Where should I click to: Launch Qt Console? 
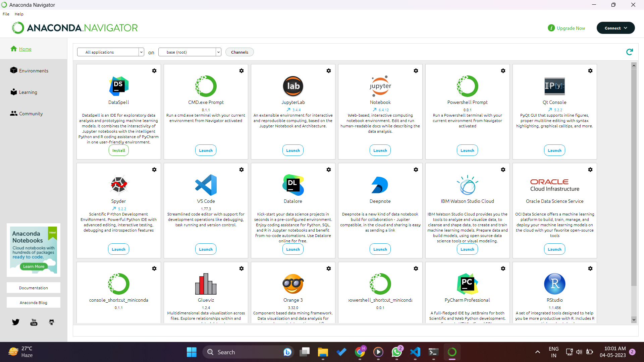pyautogui.click(x=555, y=150)
